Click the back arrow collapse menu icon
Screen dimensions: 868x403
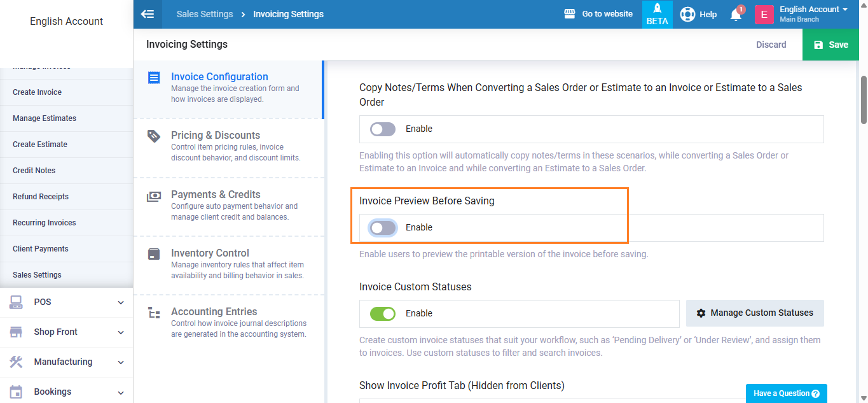pyautogui.click(x=148, y=14)
